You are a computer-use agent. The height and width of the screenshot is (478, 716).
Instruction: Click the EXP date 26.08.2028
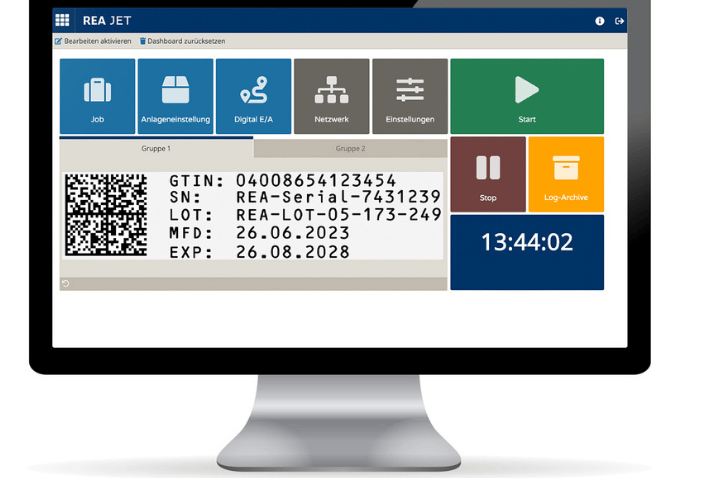click(293, 252)
